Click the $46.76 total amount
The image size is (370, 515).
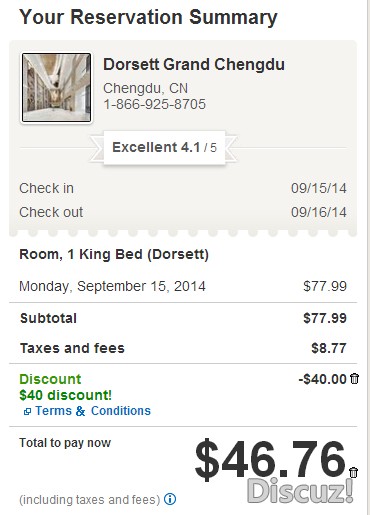(270, 460)
